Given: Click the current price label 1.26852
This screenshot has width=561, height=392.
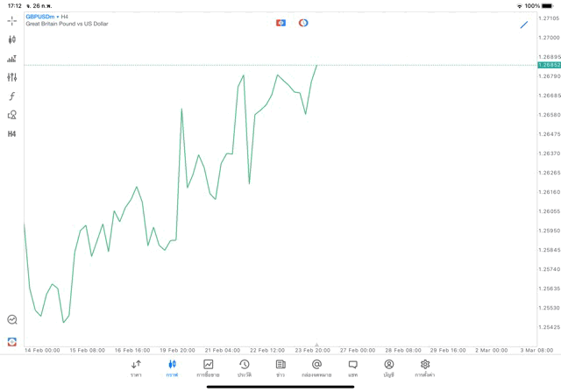Looking at the screenshot, I should (x=549, y=65).
